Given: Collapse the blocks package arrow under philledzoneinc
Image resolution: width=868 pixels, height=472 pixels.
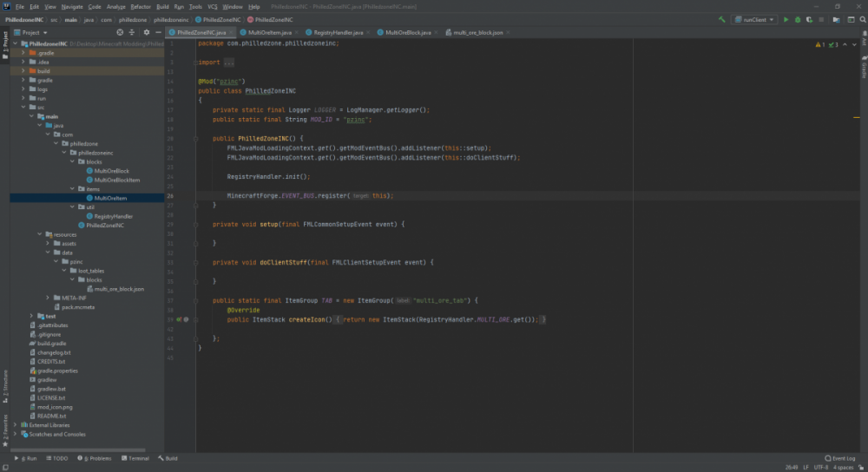Looking at the screenshot, I should [x=73, y=162].
